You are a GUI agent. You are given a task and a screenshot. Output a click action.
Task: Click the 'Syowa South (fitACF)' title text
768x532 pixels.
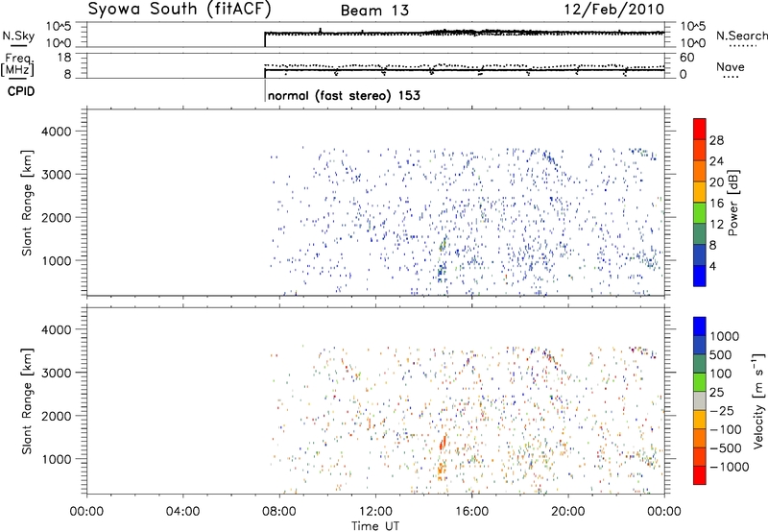[x=180, y=9]
